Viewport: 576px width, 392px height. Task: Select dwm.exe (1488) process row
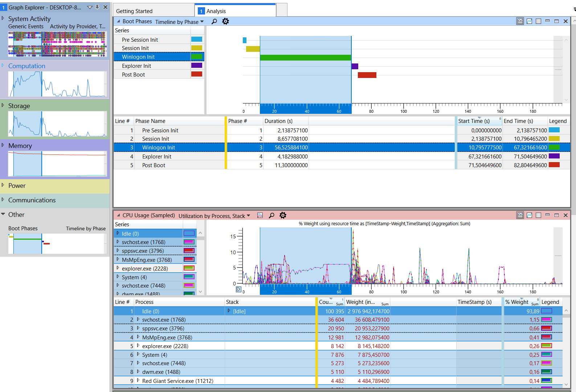(338, 372)
